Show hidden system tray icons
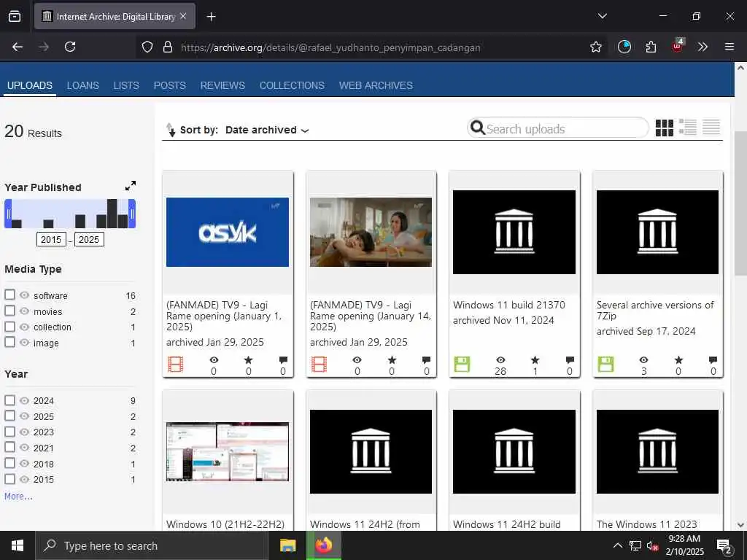This screenshot has width=747, height=560. (x=617, y=545)
